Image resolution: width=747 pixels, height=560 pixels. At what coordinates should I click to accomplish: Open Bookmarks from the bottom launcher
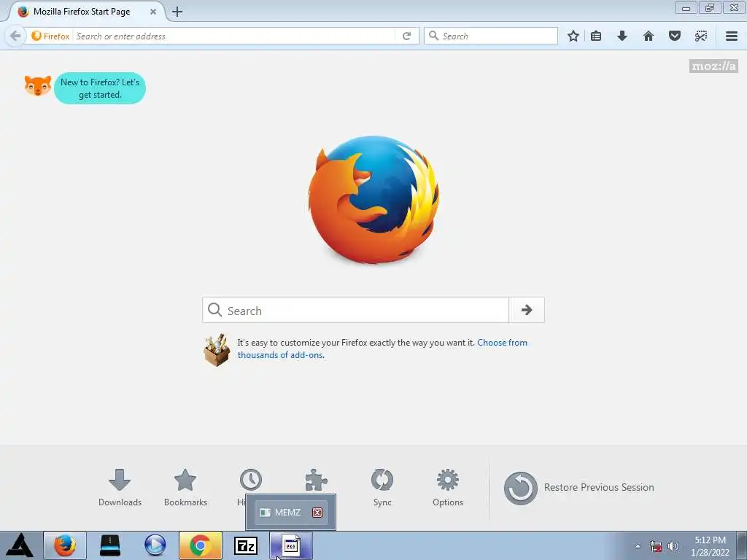(185, 487)
